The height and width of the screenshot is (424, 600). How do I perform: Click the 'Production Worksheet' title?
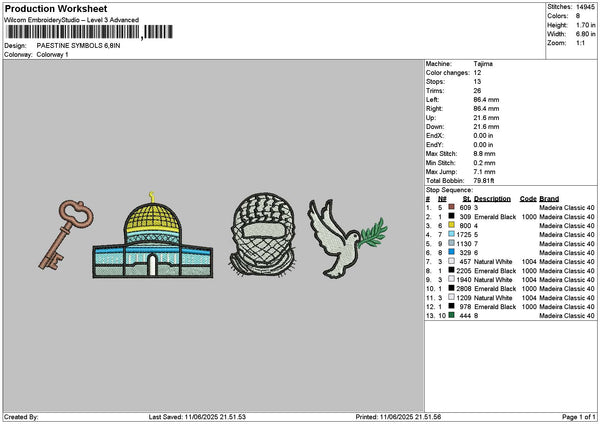tap(56, 8)
